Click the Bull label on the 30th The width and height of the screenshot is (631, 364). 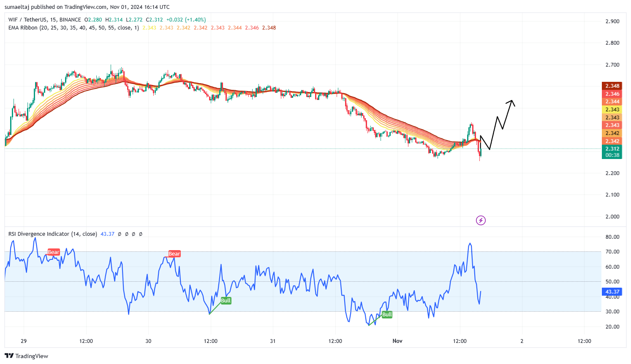tap(226, 301)
